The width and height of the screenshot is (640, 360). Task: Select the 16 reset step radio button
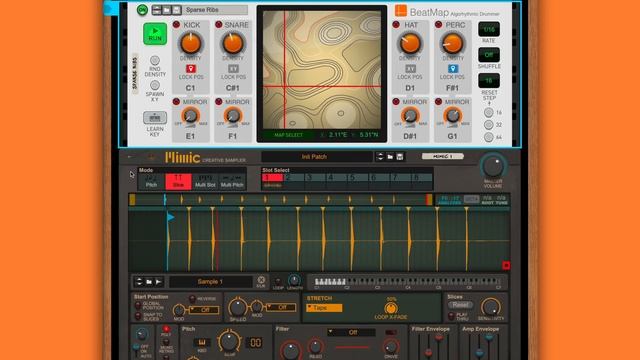(489, 112)
